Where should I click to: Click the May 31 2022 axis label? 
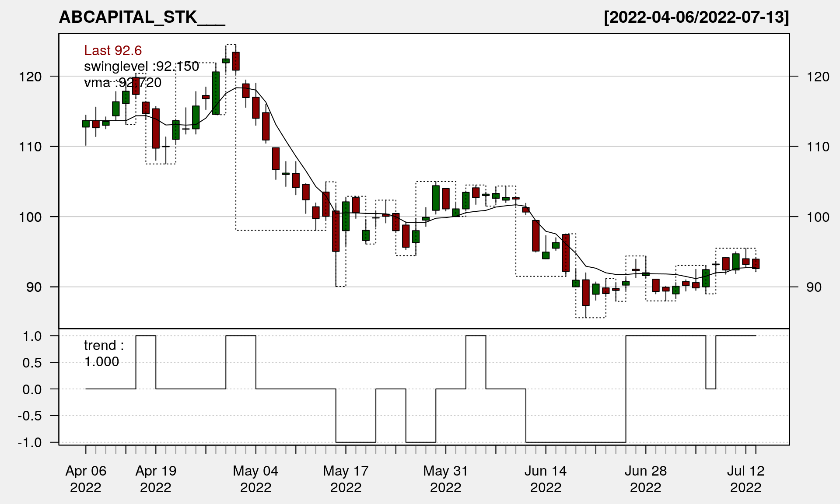(x=445, y=479)
